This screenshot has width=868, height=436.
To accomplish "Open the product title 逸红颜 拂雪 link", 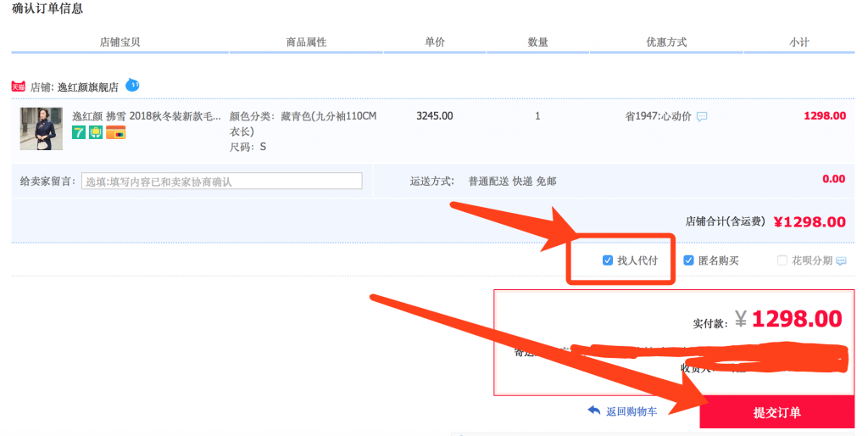I will (x=146, y=116).
